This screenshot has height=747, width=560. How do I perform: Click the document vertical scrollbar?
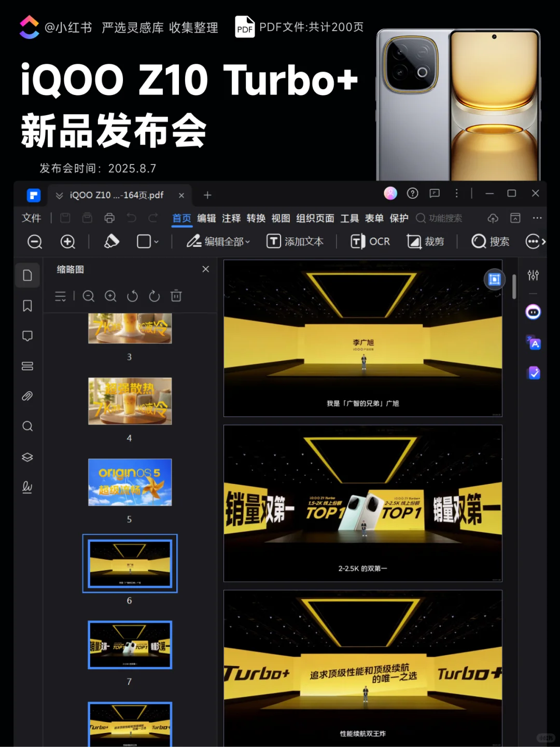pos(514,286)
